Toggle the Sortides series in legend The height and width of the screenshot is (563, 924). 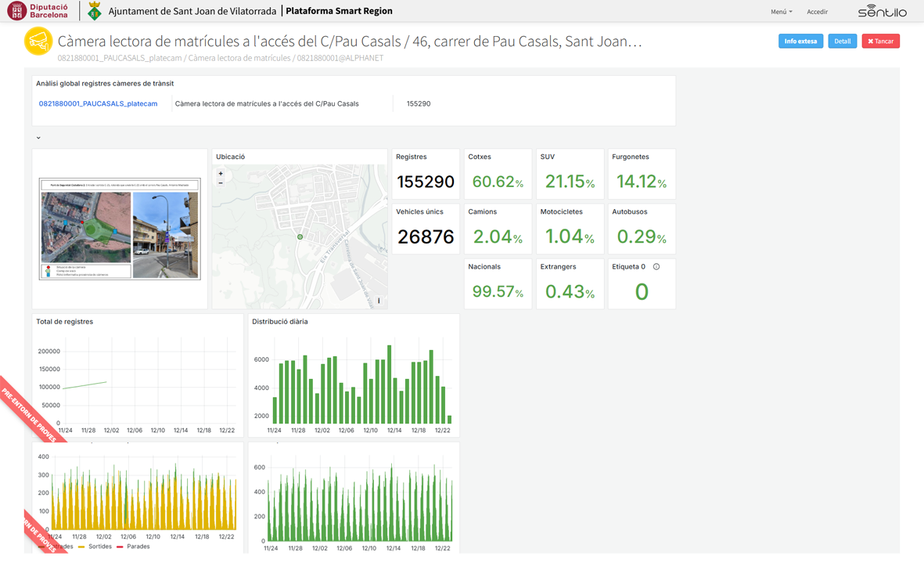[95, 547]
